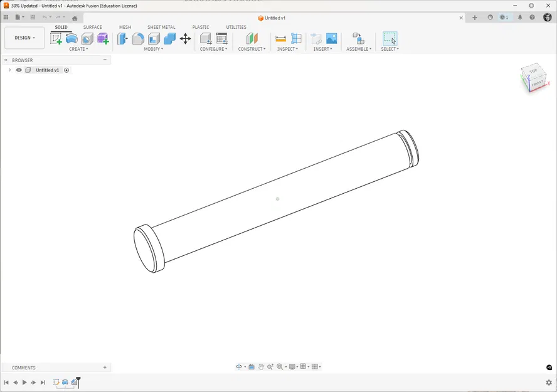557x392 pixels.
Task: Activate the Pan hand tool
Action: pyautogui.click(x=261, y=366)
